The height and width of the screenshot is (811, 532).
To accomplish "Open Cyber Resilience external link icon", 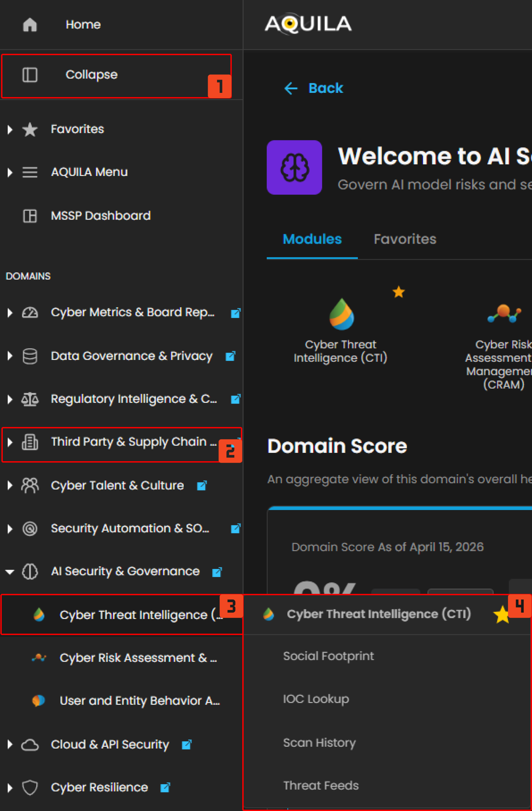I will click(x=165, y=788).
